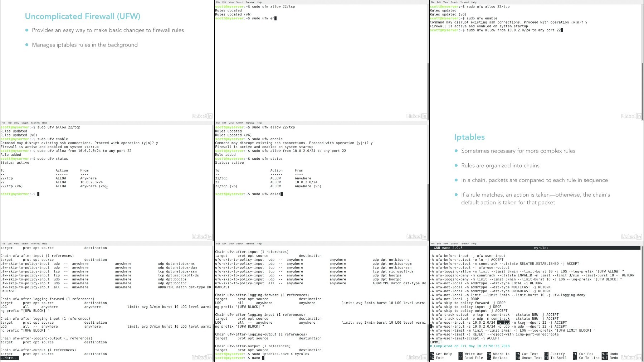644x362 pixels.
Task: Open the File menu in nano terminal window
Action: click(x=433, y=243)
